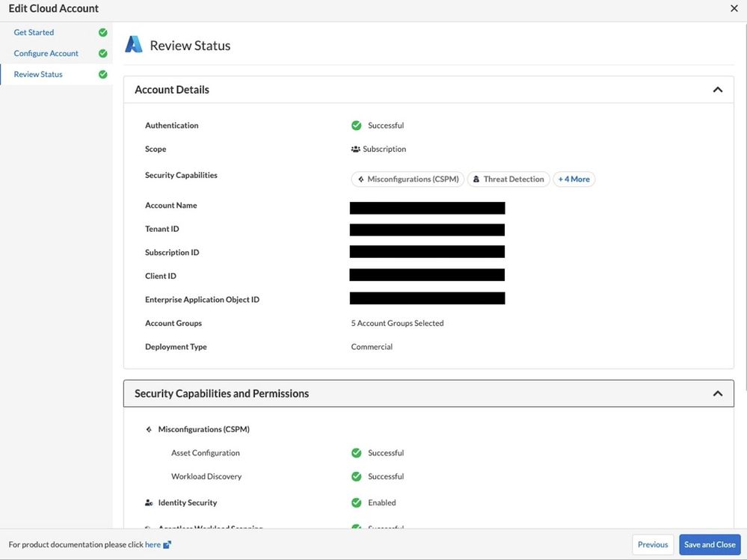This screenshot has width=747, height=560.
Task: Click the green checkmark next to Get Started
Action: coord(102,33)
